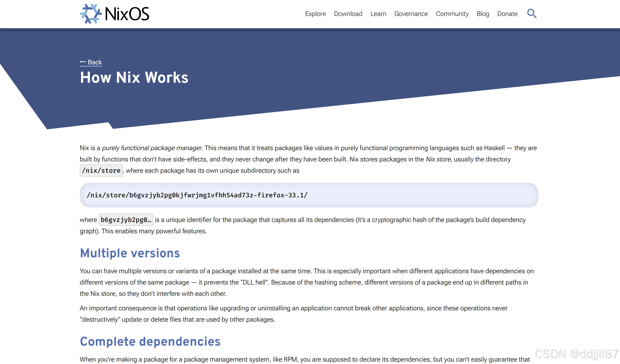Open the Explore menu item
This screenshot has height=364, width=620.
click(315, 14)
